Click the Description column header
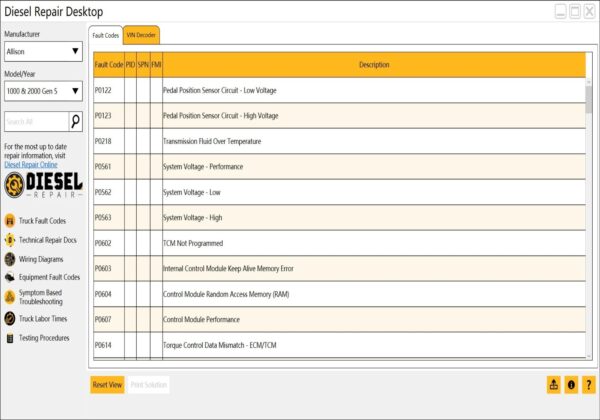 [374, 65]
